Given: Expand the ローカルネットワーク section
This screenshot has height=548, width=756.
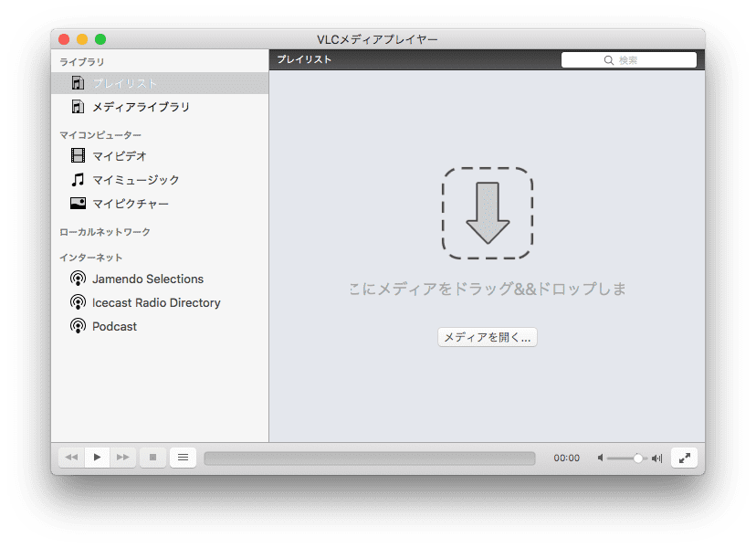Looking at the screenshot, I should click(x=105, y=232).
